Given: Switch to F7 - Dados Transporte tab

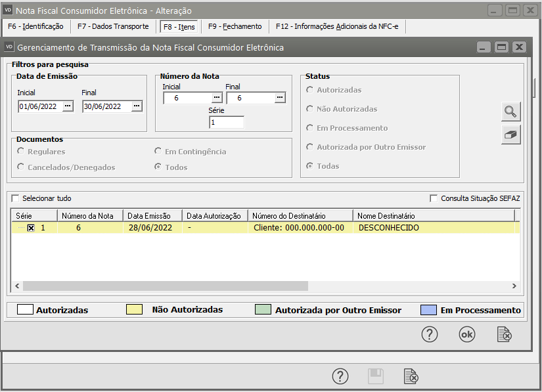Looking at the screenshot, I should [112, 27].
